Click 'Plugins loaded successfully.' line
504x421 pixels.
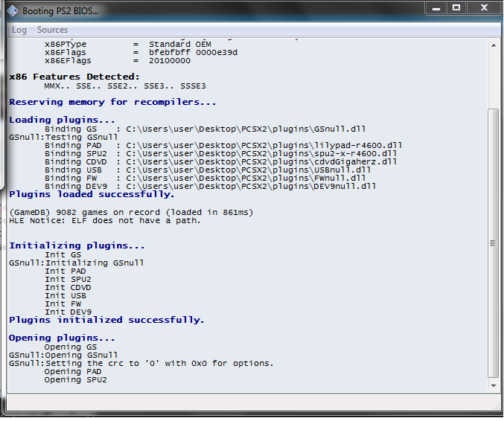(92, 195)
